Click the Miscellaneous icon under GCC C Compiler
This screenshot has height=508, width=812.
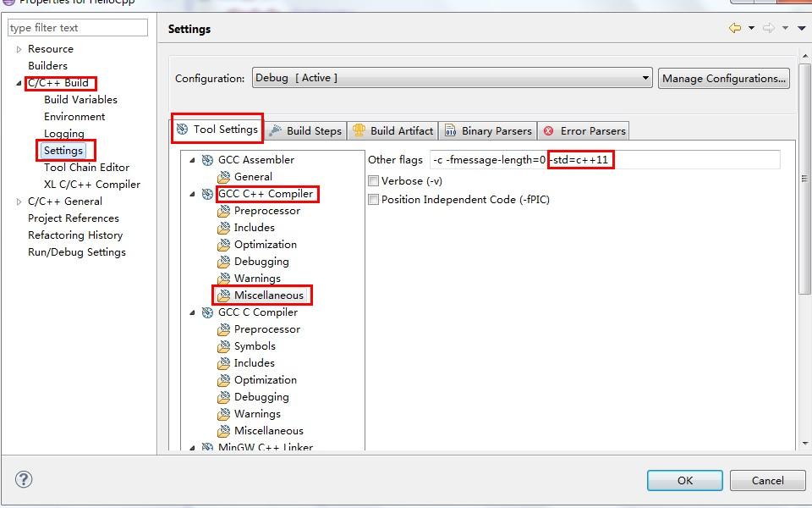pyautogui.click(x=223, y=431)
